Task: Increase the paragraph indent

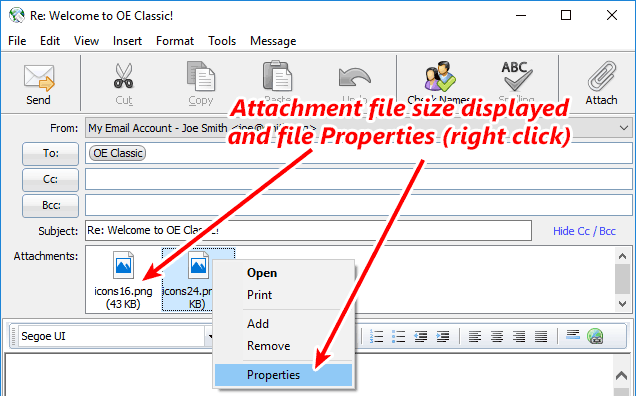Action: coord(443,336)
